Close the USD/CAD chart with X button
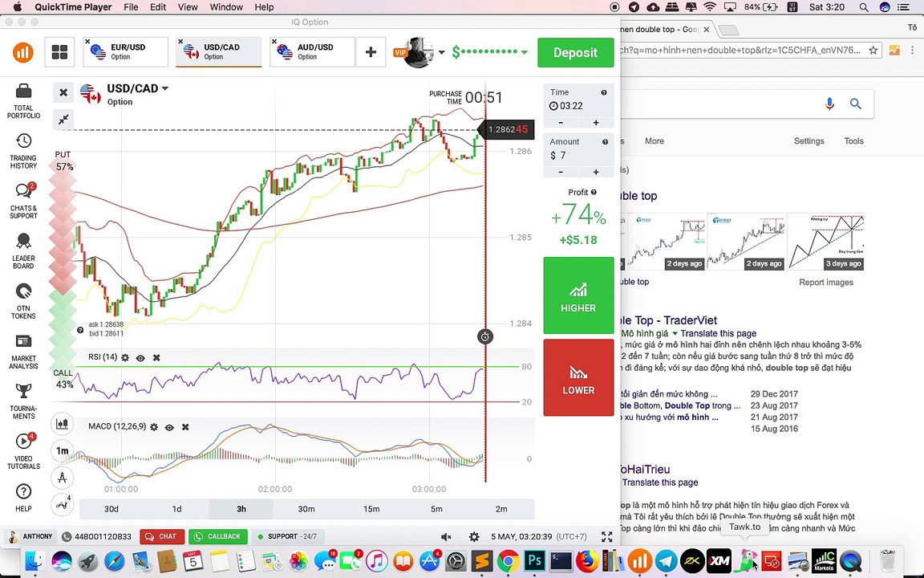 coord(63,92)
